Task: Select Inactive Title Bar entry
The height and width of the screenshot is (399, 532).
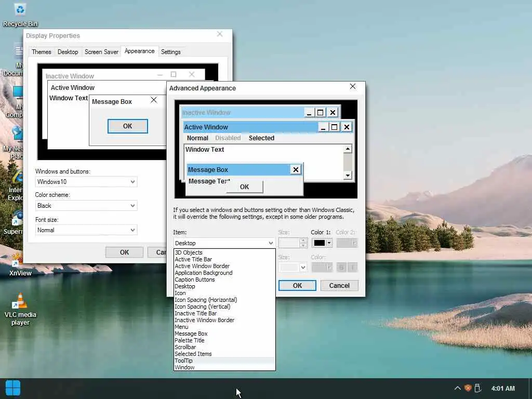Action: click(224, 313)
